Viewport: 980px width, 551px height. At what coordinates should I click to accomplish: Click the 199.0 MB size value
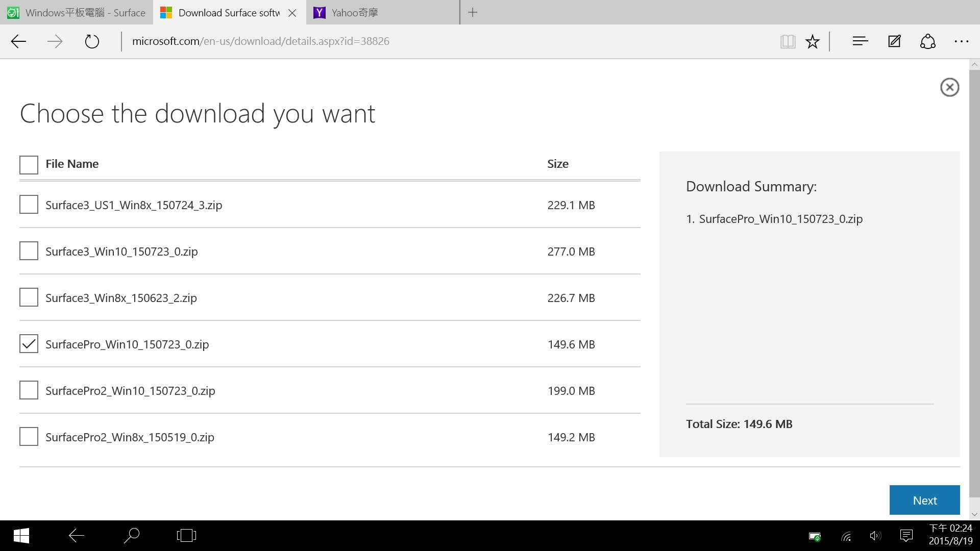[571, 391]
